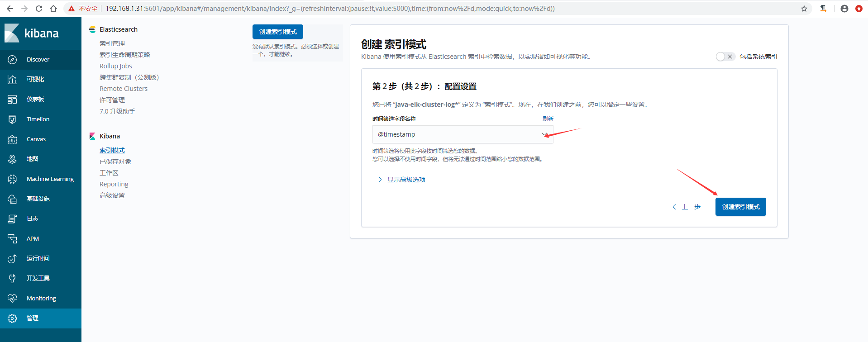This screenshot has height=342, width=868.
Task: Click the Maps (地图) pin icon
Action: click(x=12, y=159)
